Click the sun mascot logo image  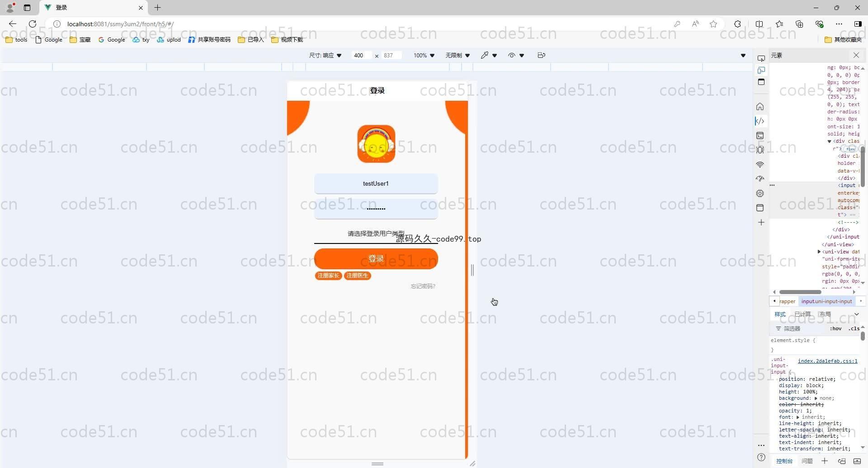coord(376,144)
